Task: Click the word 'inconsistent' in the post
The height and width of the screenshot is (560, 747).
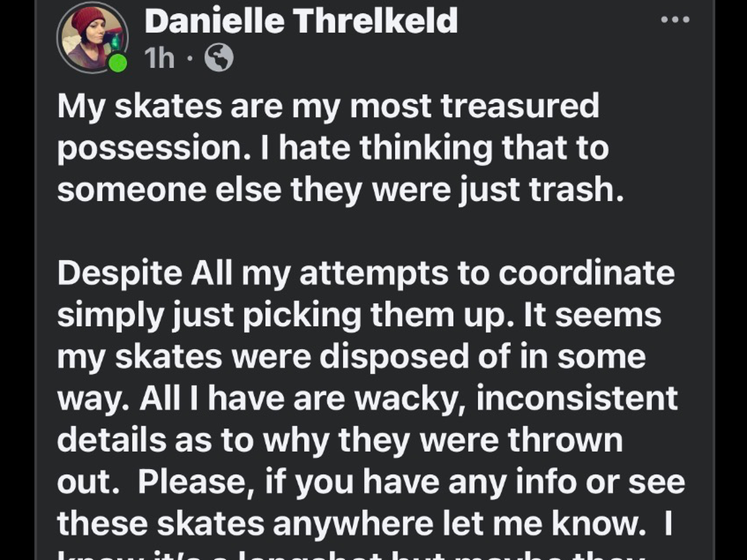Action: click(577, 399)
